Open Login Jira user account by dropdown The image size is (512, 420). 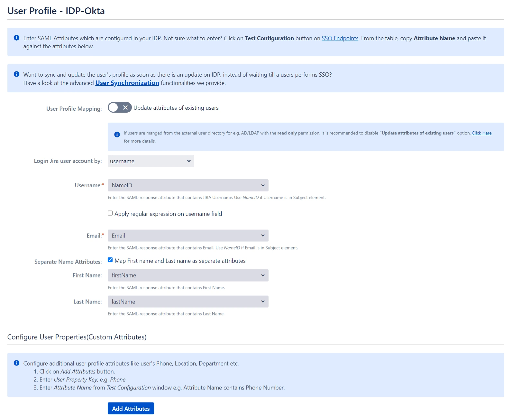[x=151, y=161]
